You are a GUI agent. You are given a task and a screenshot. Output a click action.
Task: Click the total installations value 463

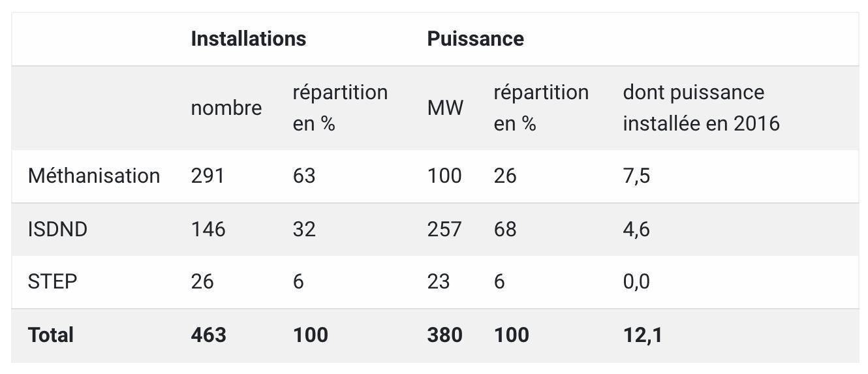(x=208, y=335)
